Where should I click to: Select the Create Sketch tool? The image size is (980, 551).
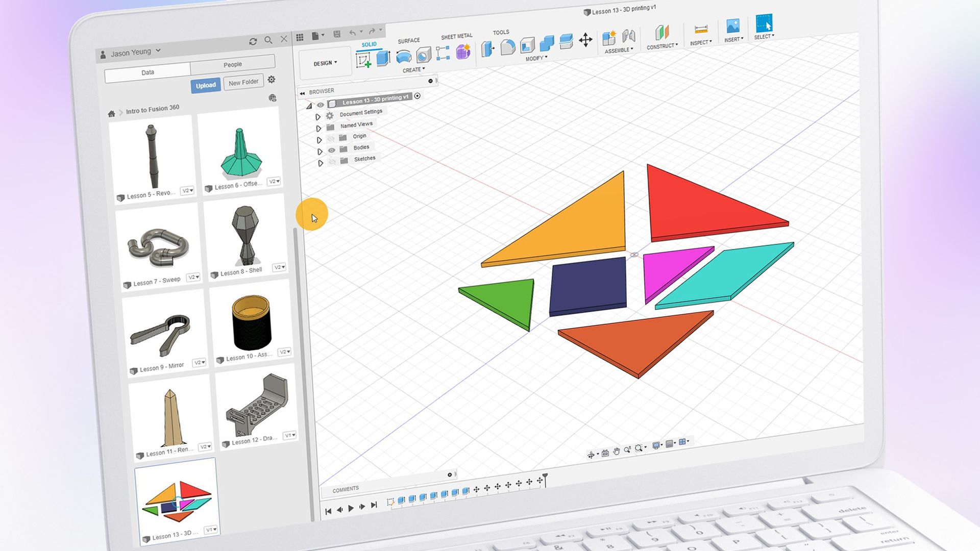pyautogui.click(x=364, y=61)
